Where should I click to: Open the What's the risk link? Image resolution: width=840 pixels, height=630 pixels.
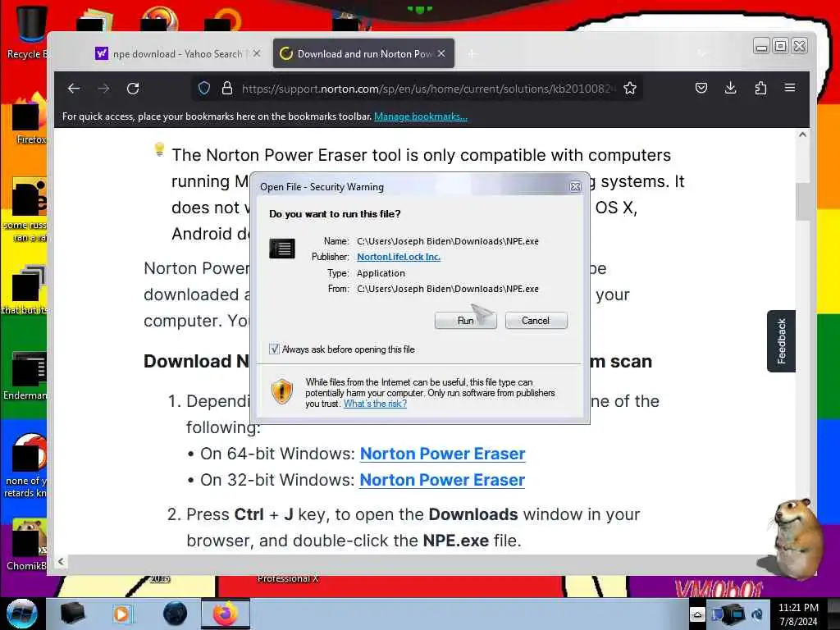coord(375,404)
